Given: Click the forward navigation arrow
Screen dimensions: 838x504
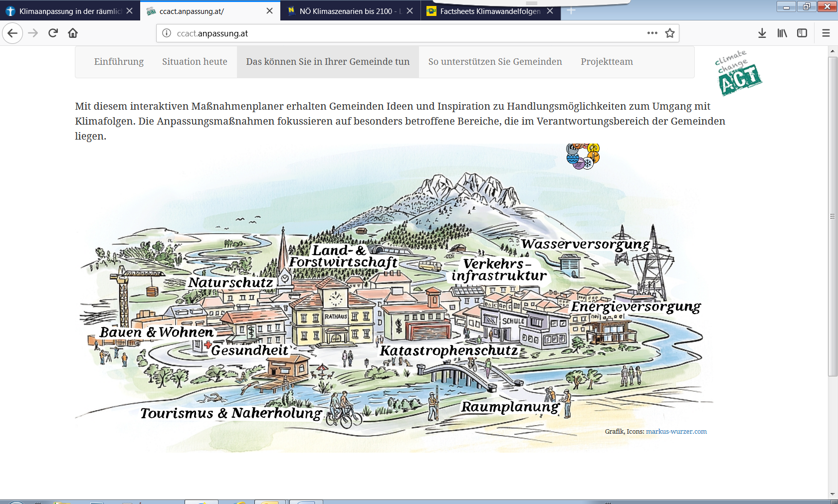Looking at the screenshot, I should [x=33, y=33].
